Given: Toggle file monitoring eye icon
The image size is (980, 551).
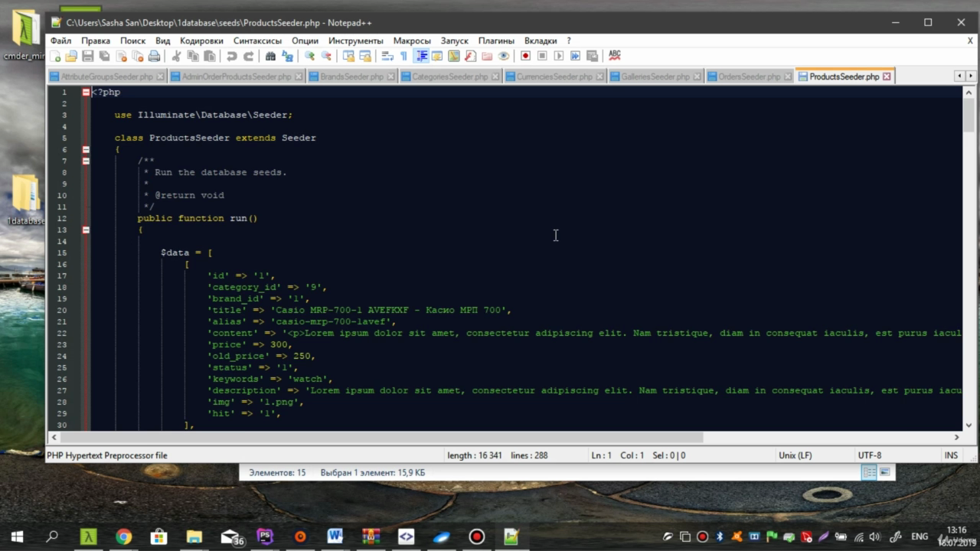Looking at the screenshot, I should [504, 56].
